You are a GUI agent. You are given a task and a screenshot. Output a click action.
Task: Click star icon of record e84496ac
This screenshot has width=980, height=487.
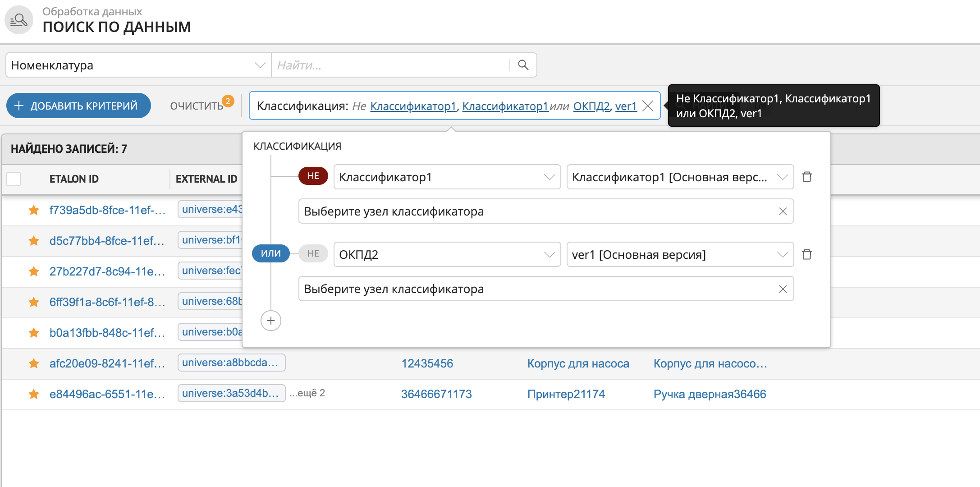point(34,394)
